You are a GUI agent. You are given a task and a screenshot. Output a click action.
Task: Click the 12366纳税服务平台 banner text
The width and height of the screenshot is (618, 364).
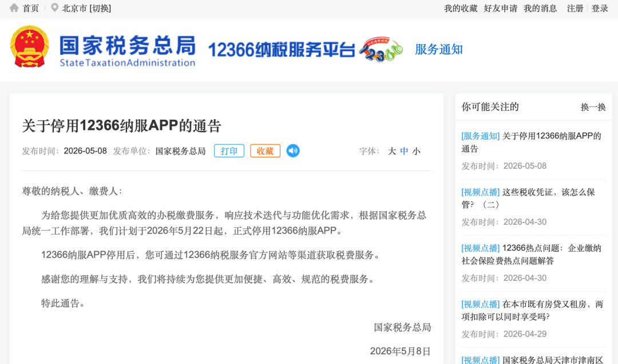282,50
